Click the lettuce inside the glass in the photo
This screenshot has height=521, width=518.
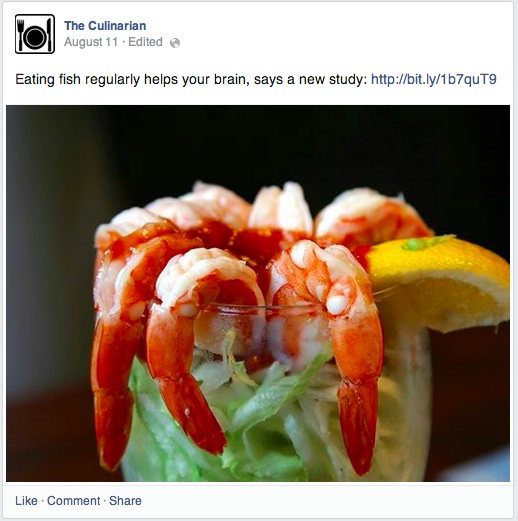[x=267, y=417]
